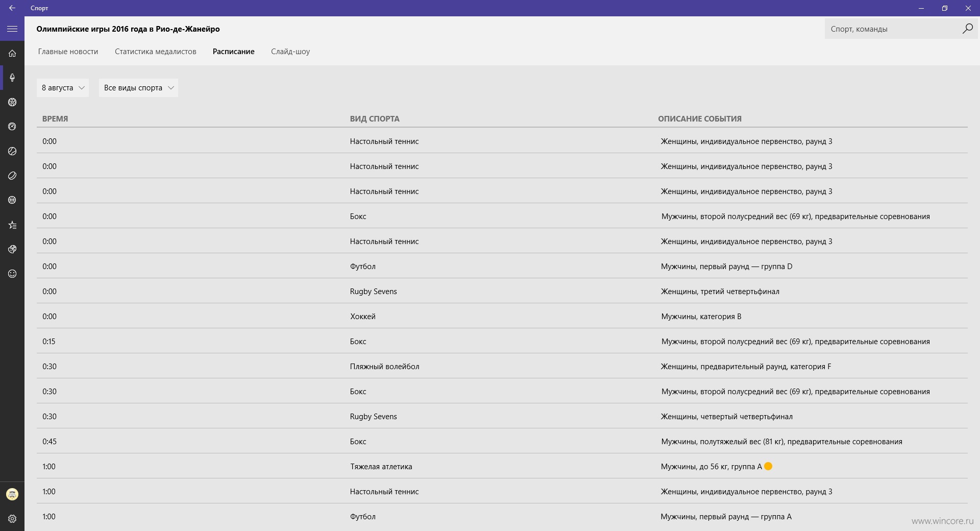Select the Расписание tab

click(234, 52)
